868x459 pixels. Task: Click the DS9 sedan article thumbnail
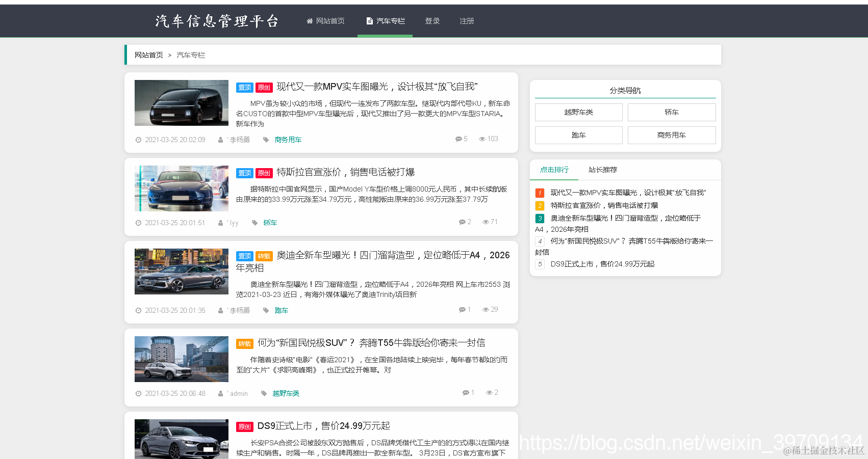(x=182, y=439)
